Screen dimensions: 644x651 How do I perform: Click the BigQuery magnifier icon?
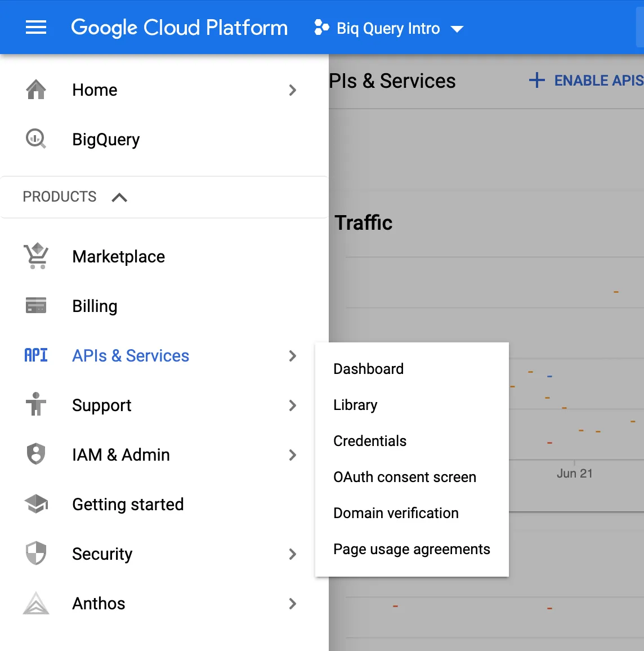coord(36,139)
